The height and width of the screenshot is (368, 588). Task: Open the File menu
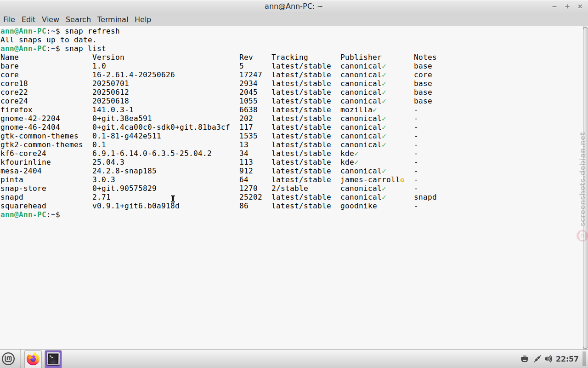(x=9, y=19)
